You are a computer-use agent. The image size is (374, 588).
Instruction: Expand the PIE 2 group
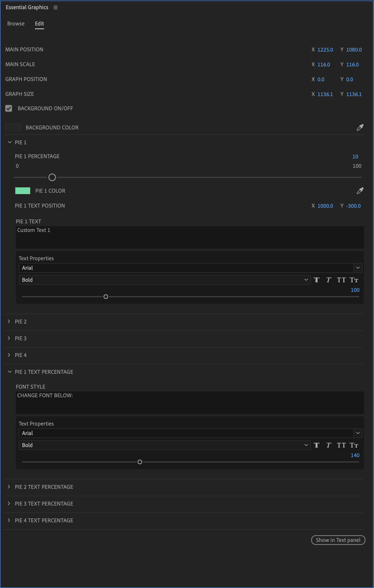pyautogui.click(x=9, y=321)
